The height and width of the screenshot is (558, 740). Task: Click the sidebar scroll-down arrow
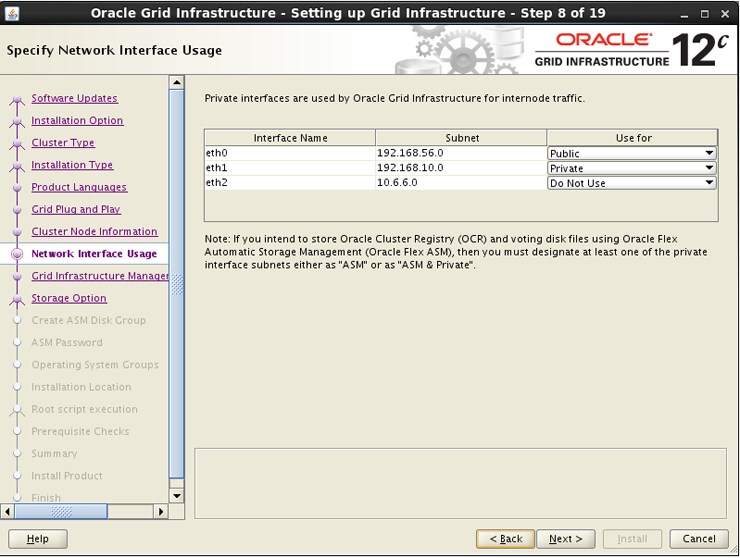pyautogui.click(x=177, y=496)
